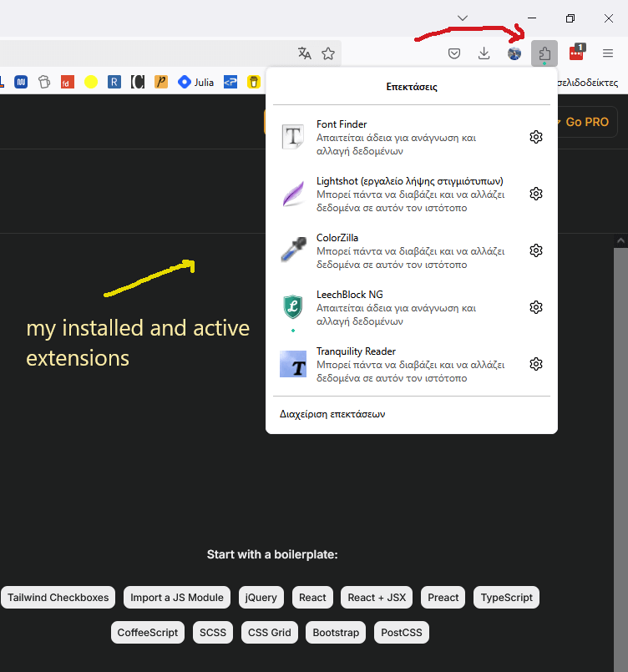This screenshot has width=628, height=672.
Task: Open the Julia bookmark in bookmarks bar
Action: (196, 83)
